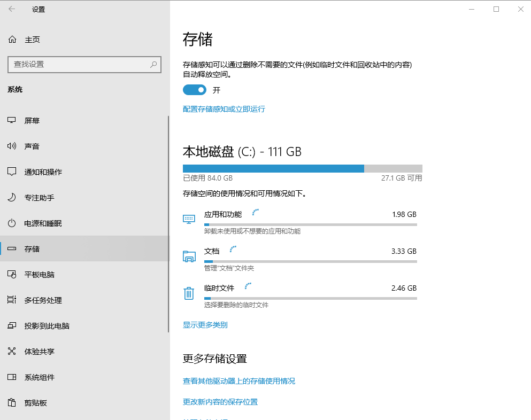Open 声音 settings via speaker icon

(x=11, y=146)
